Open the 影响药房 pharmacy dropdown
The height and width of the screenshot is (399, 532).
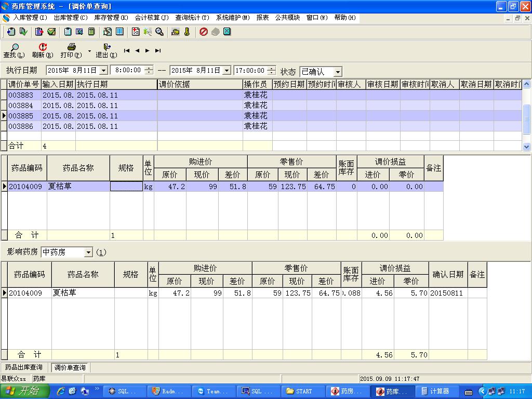pos(88,252)
